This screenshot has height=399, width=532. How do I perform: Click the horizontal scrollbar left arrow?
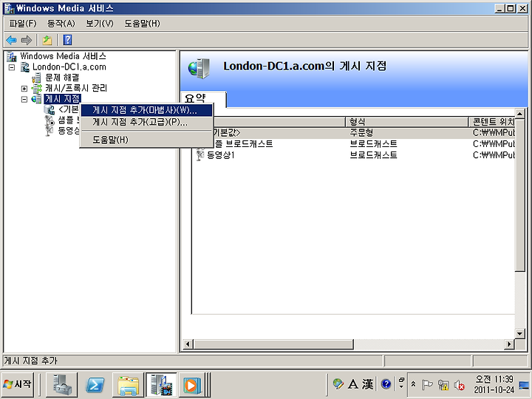(188, 344)
